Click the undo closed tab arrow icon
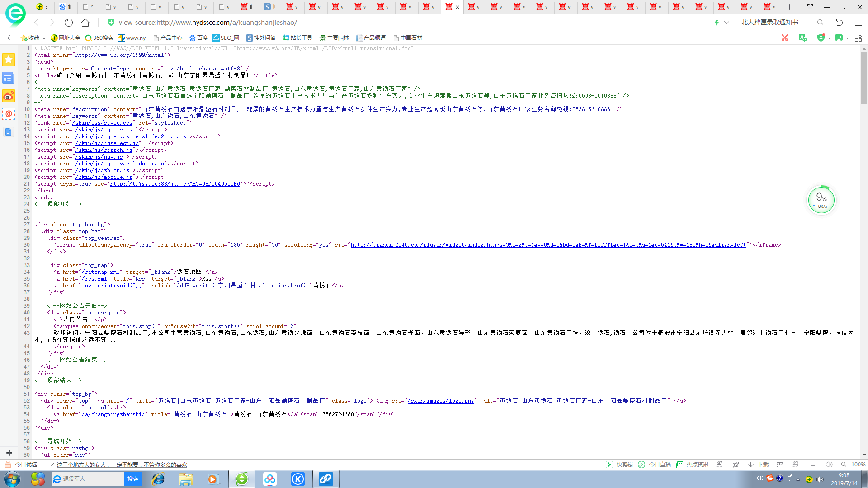Image resolution: width=868 pixels, height=488 pixels. 839,22
